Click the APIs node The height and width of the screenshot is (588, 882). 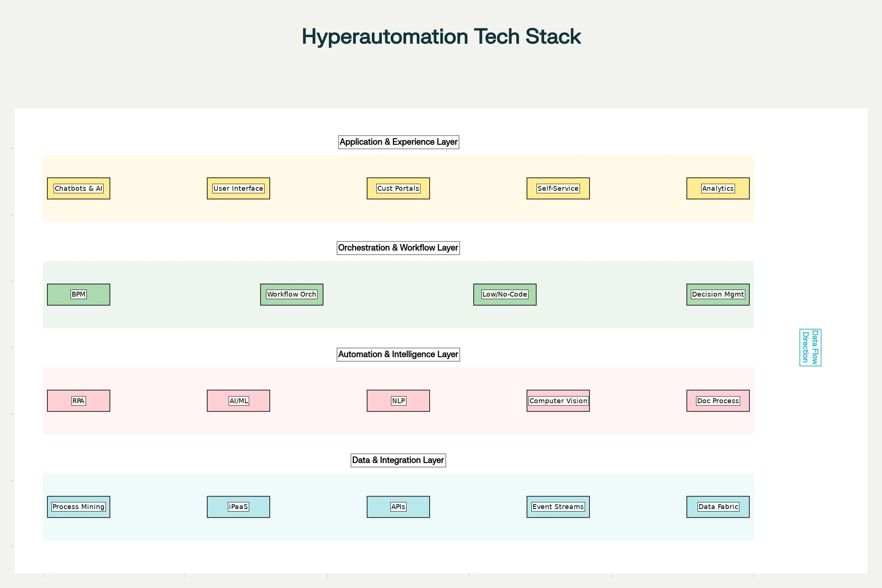click(x=398, y=507)
